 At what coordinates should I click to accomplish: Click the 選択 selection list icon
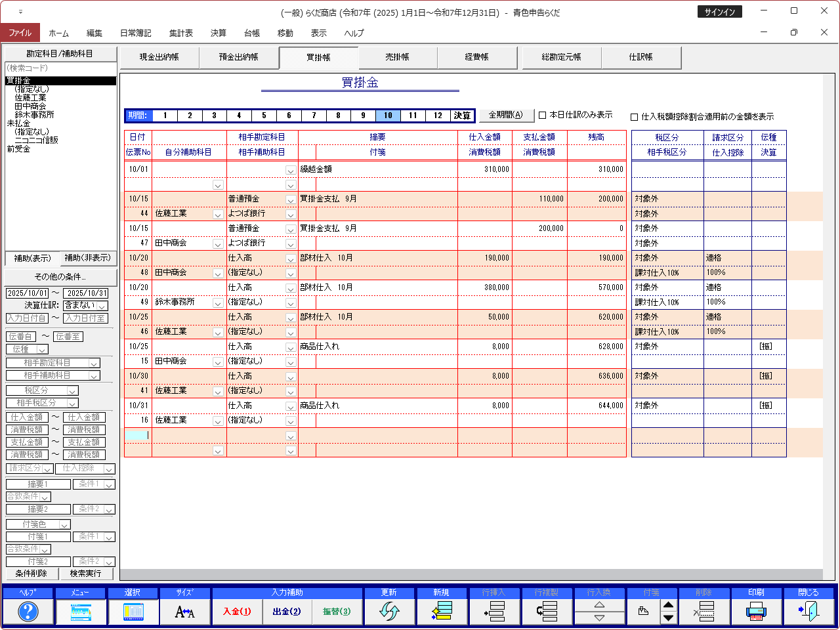(x=133, y=612)
